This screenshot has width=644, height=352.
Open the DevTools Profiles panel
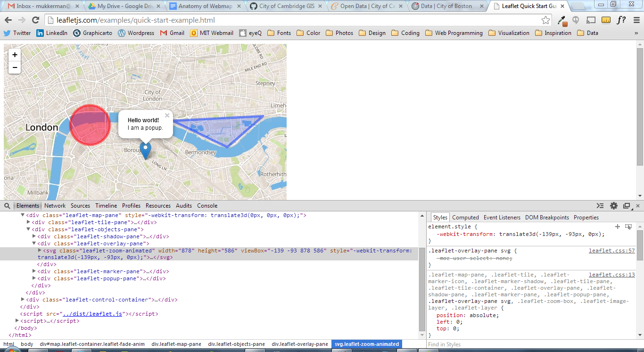point(131,206)
